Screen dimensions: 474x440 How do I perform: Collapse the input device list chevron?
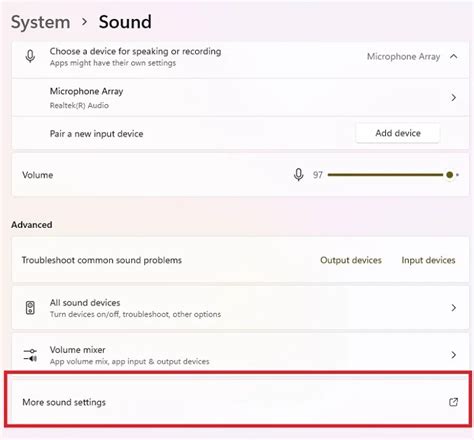(x=453, y=56)
